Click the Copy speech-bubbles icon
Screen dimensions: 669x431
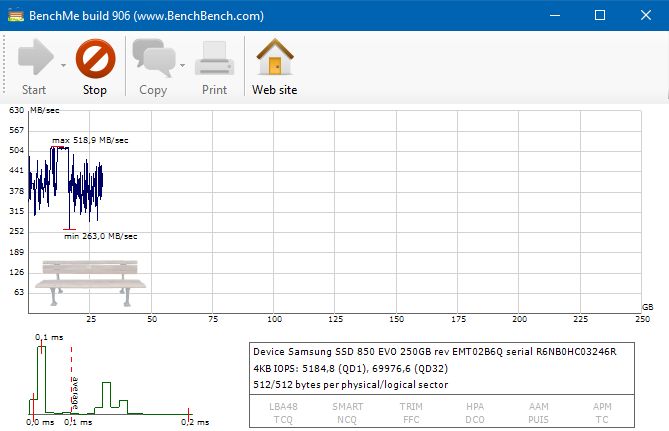153,59
